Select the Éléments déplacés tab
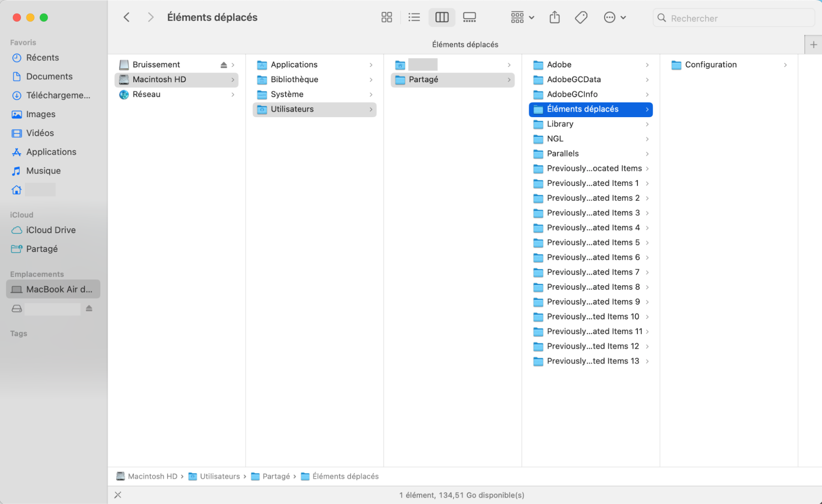This screenshot has height=504, width=822. [x=465, y=44]
